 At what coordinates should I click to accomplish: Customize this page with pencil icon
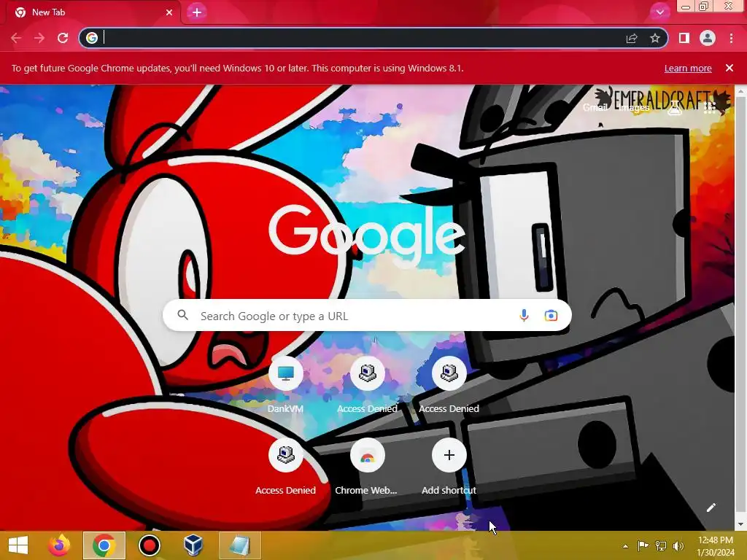(x=711, y=507)
